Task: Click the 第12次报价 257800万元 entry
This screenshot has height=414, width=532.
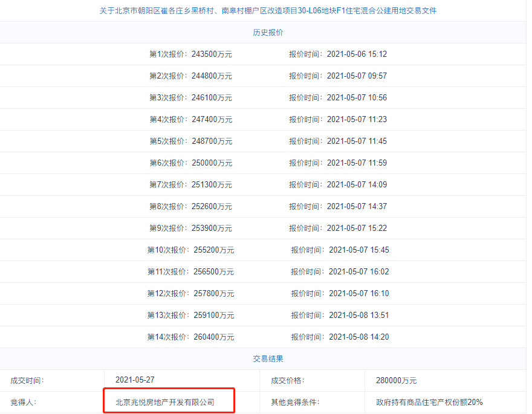Action: [x=190, y=294]
